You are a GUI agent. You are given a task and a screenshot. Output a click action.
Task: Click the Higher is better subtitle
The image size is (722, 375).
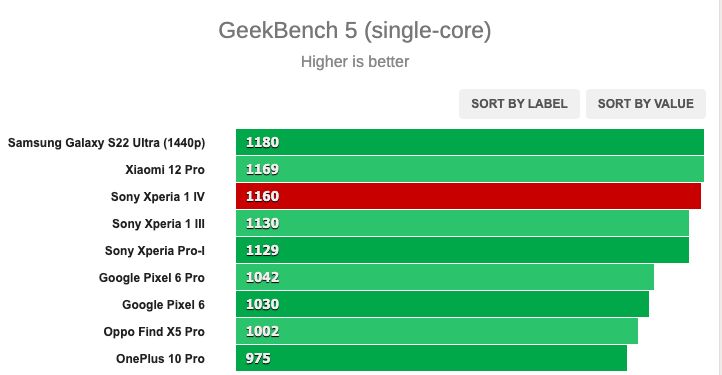pyautogui.click(x=355, y=62)
